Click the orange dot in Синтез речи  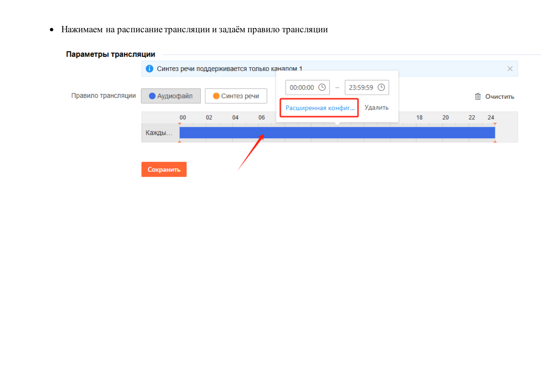[216, 96]
